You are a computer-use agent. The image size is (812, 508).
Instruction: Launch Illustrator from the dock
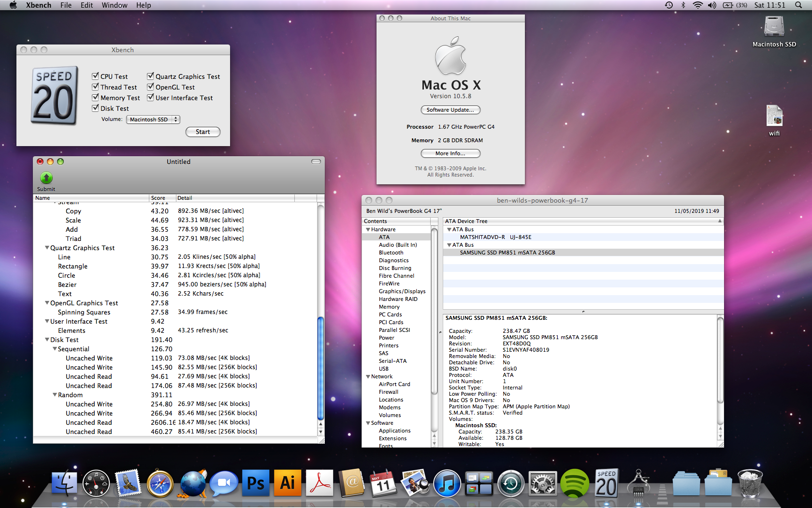[288, 483]
